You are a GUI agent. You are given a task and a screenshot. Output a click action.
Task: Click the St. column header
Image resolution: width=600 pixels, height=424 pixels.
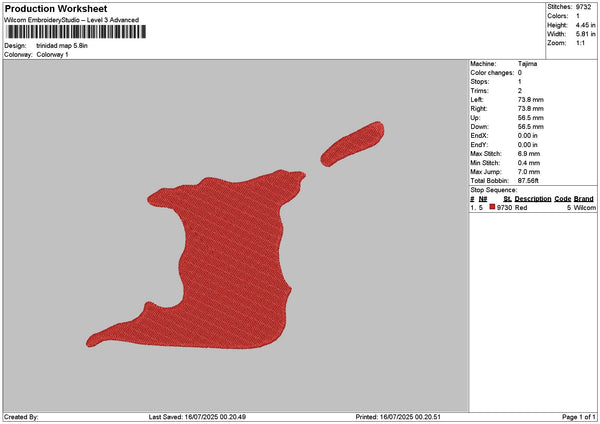tap(507, 199)
